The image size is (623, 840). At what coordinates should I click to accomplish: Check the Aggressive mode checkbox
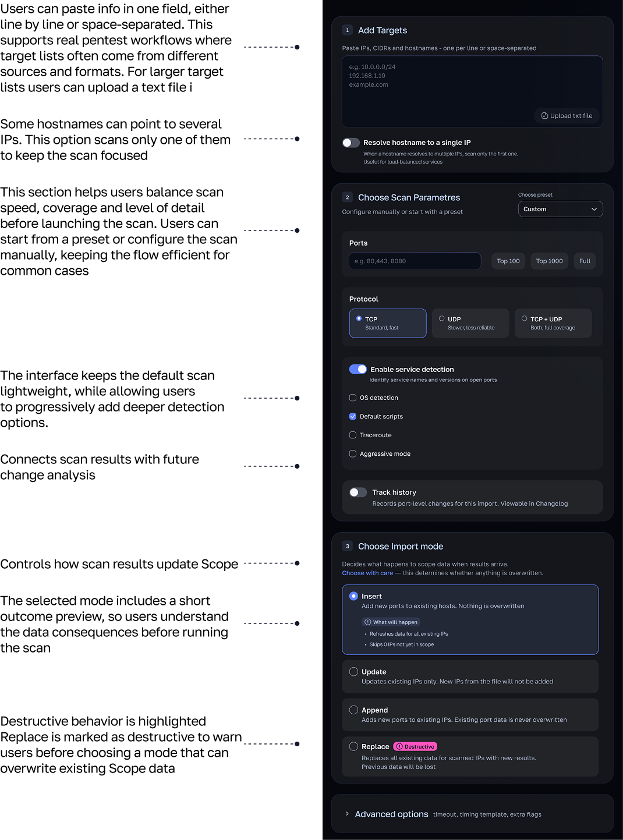pos(353,453)
